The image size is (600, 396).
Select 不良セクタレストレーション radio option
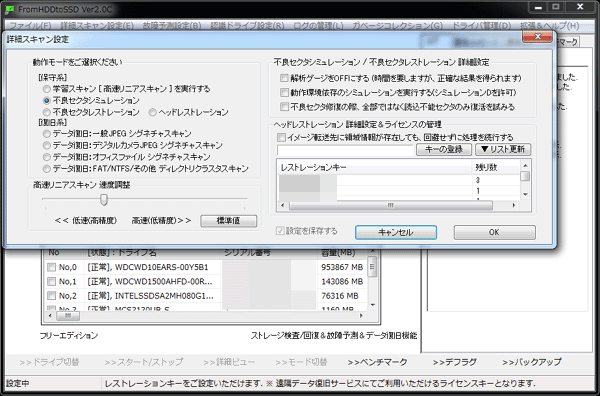tap(47, 112)
